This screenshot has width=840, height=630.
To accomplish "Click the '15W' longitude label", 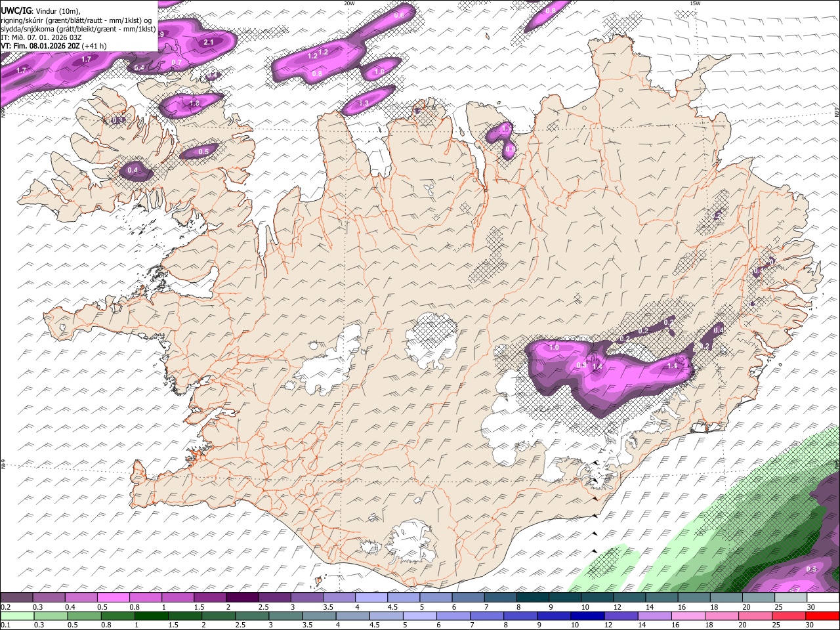I will [x=695, y=3].
